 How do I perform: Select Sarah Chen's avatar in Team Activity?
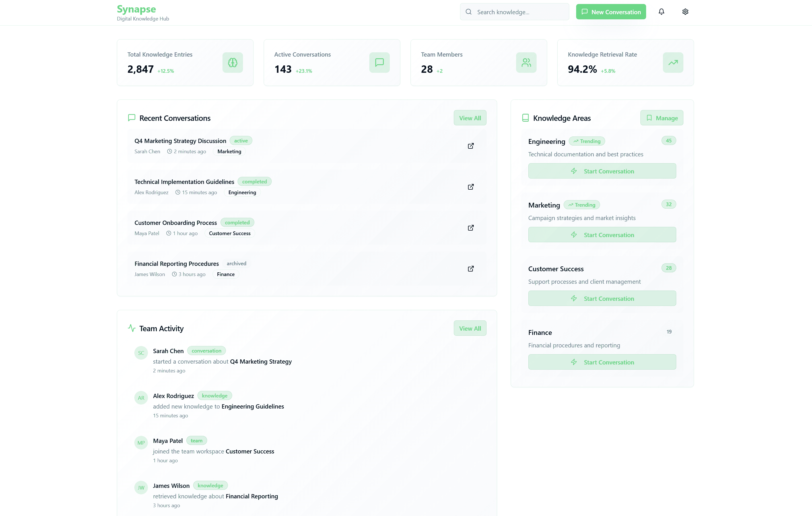pyautogui.click(x=141, y=353)
